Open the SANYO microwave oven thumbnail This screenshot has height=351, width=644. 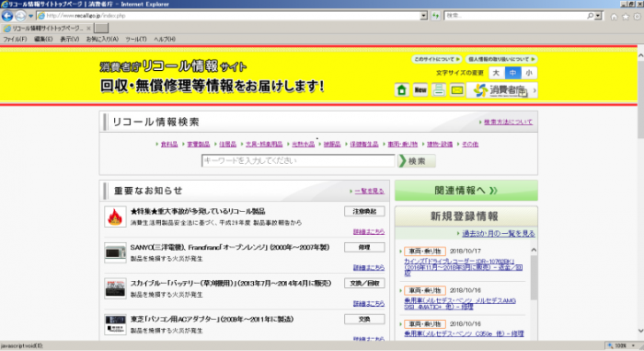pyautogui.click(x=115, y=252)
